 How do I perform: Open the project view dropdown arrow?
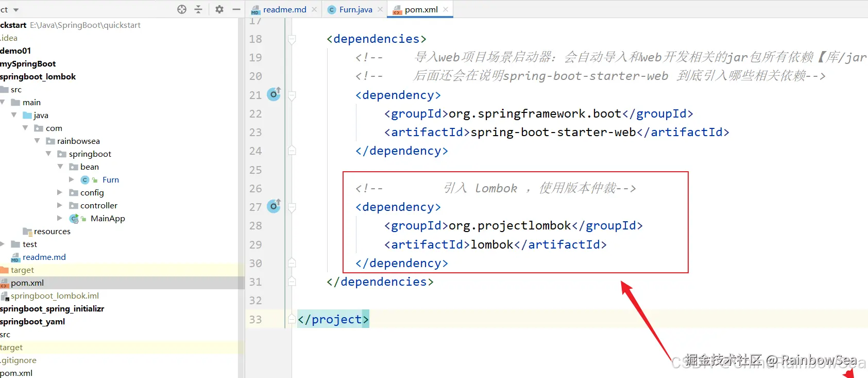[16, 10]
